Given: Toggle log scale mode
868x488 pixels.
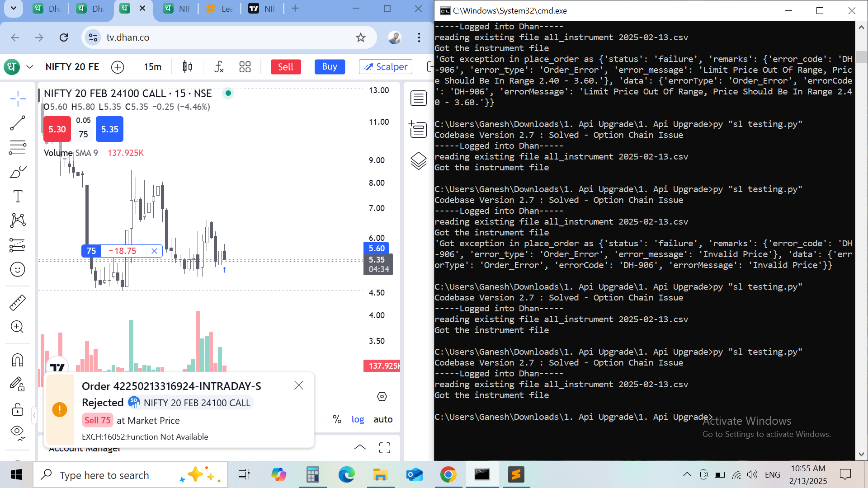Looking at the screenshot, I should 358,419.
